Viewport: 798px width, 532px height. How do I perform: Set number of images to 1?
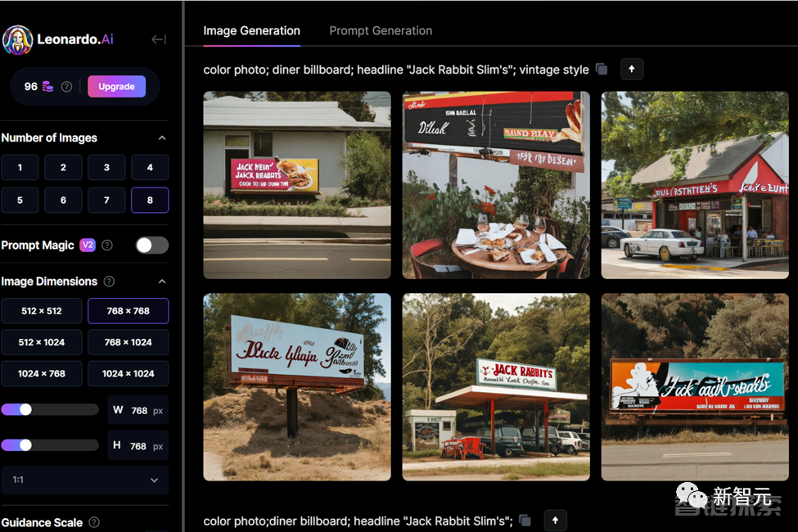tap(20, 168)
